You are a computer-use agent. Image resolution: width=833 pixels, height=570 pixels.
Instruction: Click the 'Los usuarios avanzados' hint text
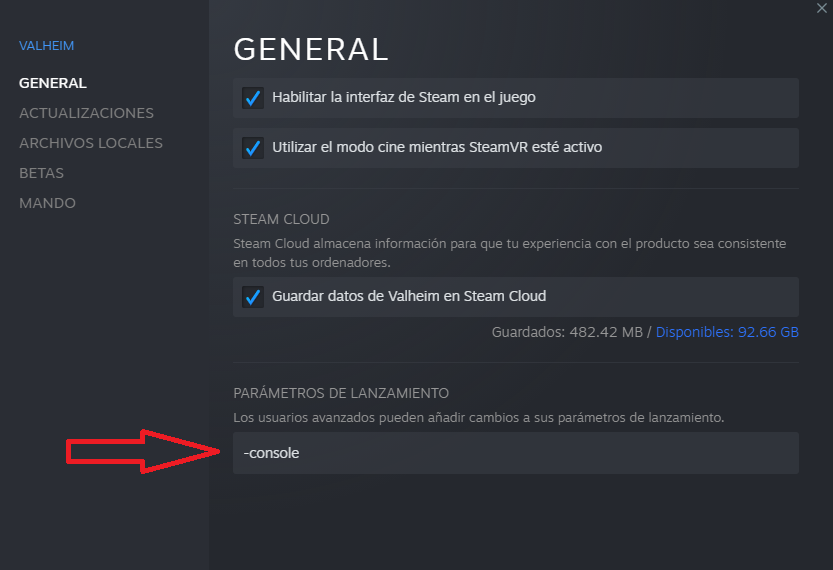click(478, 416)
